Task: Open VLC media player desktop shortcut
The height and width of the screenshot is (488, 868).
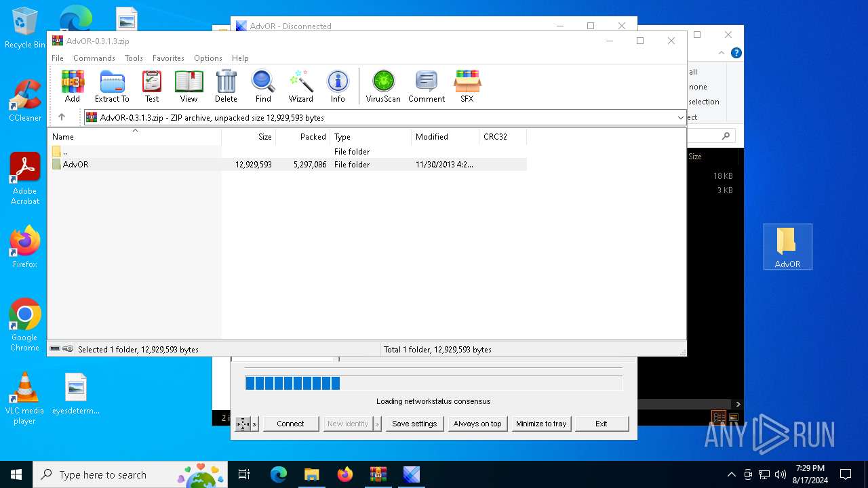Action: coord(25,399)
